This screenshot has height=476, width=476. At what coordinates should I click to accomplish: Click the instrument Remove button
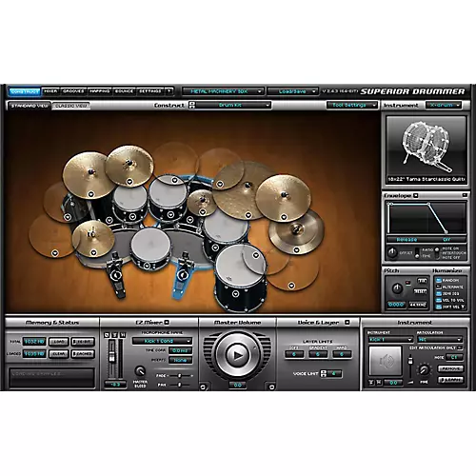click(450, 369)
